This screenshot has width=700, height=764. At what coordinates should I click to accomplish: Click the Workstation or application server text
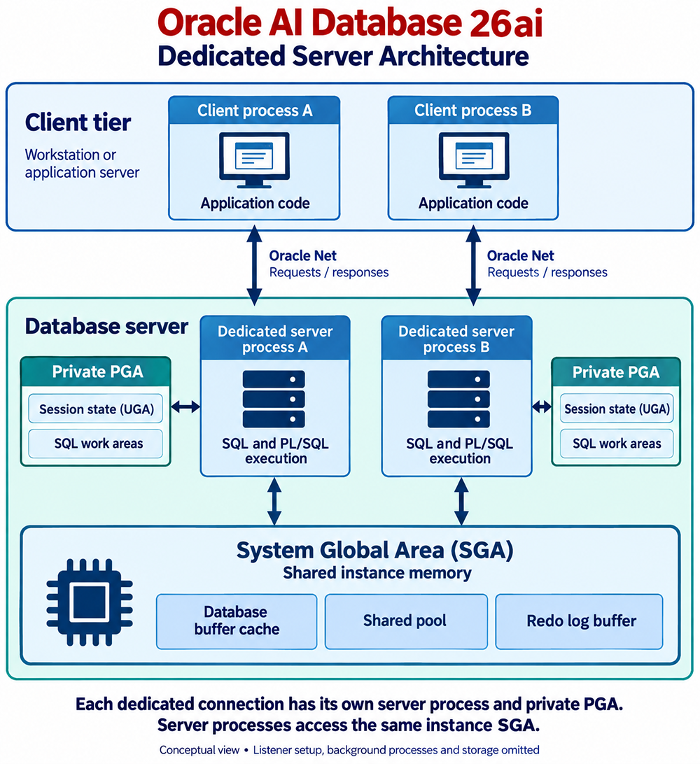[82, 164]
